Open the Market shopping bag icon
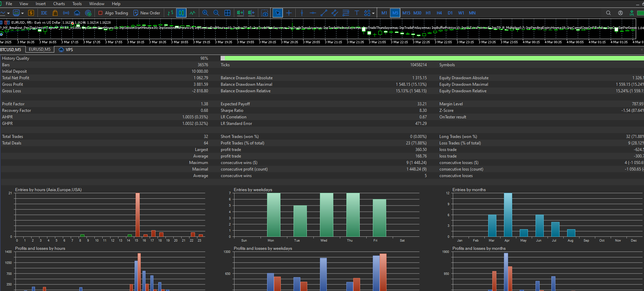 (55, 13)
